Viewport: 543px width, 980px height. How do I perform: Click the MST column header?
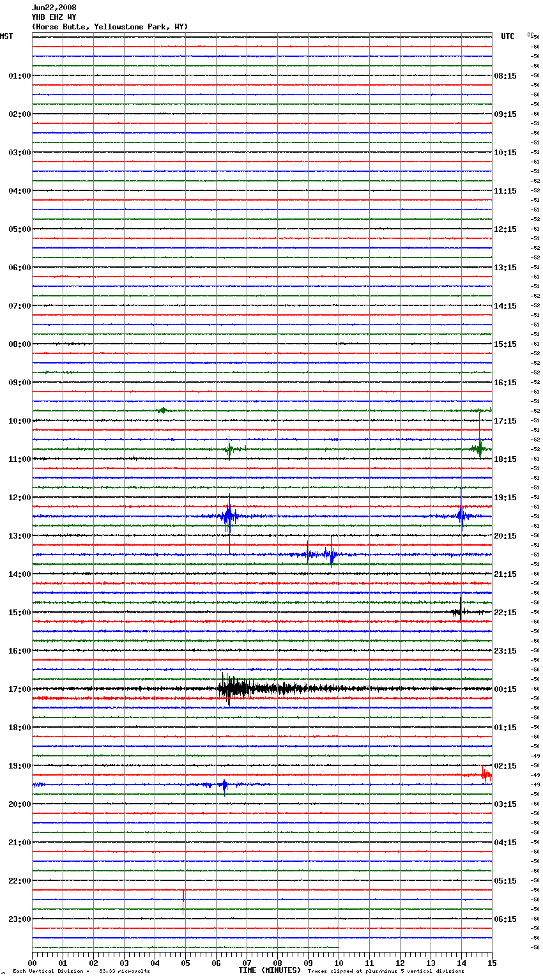6,36
